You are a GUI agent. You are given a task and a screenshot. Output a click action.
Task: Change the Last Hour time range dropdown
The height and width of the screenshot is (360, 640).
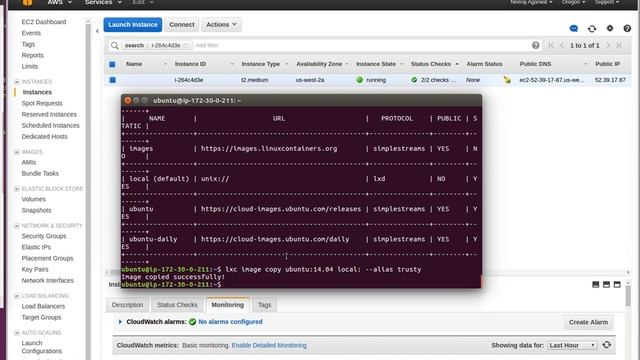572,345
